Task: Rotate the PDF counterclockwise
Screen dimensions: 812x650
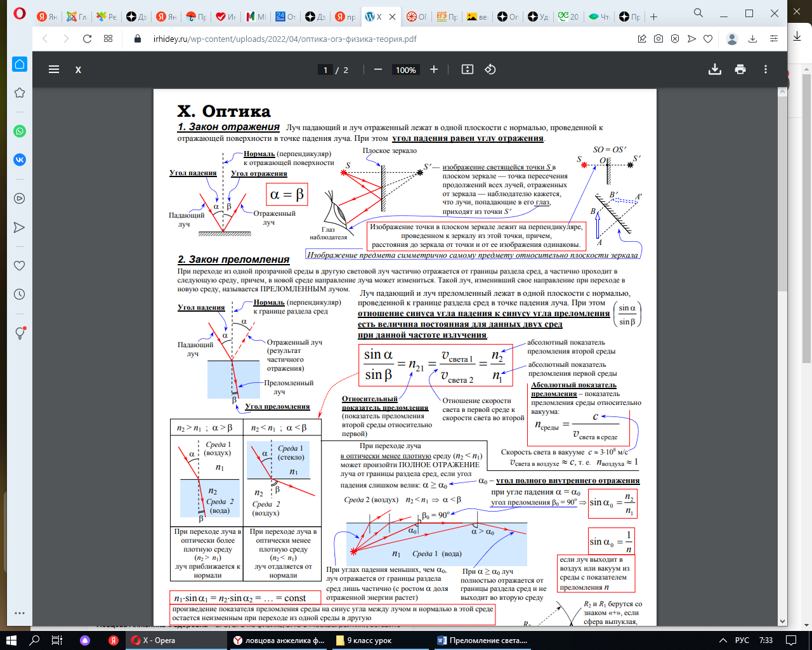Action: pyautogui.click(x=490, y=69)
